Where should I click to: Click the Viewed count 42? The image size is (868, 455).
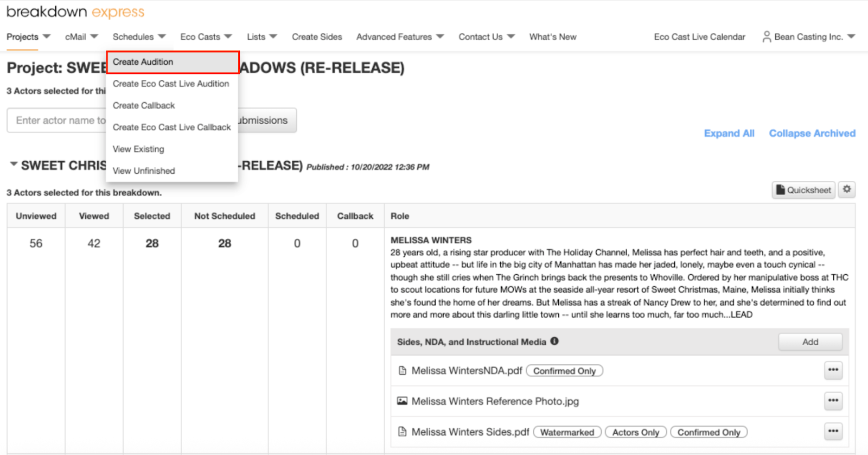coord(94,244)
